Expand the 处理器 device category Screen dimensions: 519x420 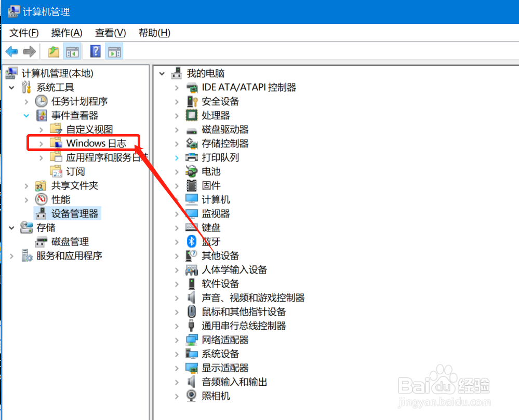(176, 115)
